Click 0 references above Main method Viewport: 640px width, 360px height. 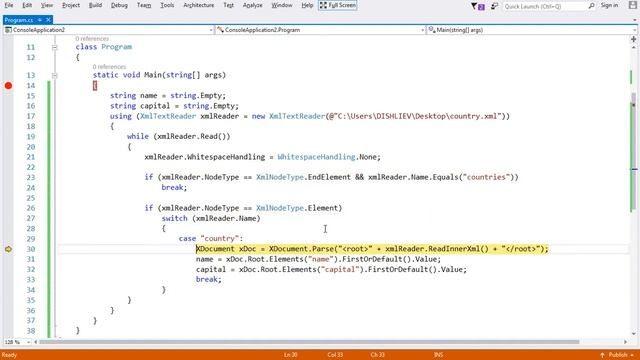109,67
